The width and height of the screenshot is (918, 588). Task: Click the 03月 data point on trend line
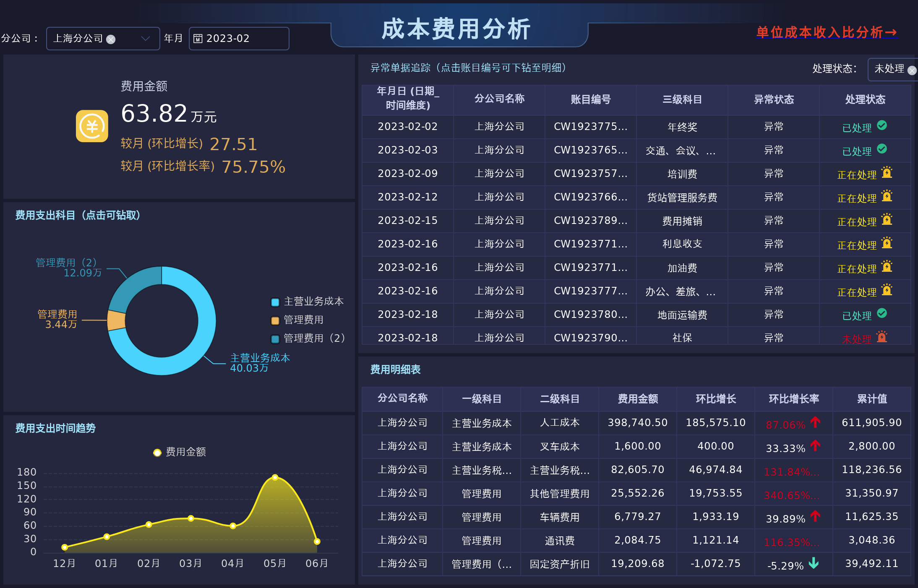(x=191, y=518)
